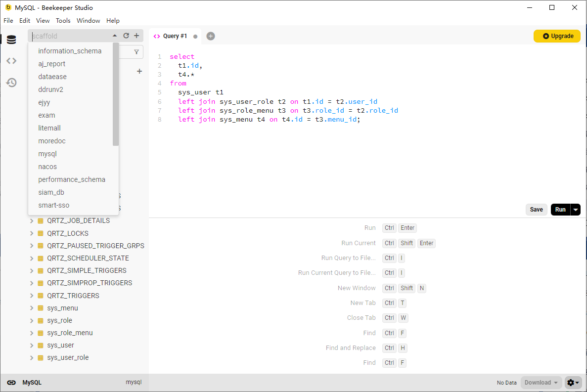Open the Run button dropdown arrow
This screenshot has width=587, height=392.
click(x=576, y=209)
